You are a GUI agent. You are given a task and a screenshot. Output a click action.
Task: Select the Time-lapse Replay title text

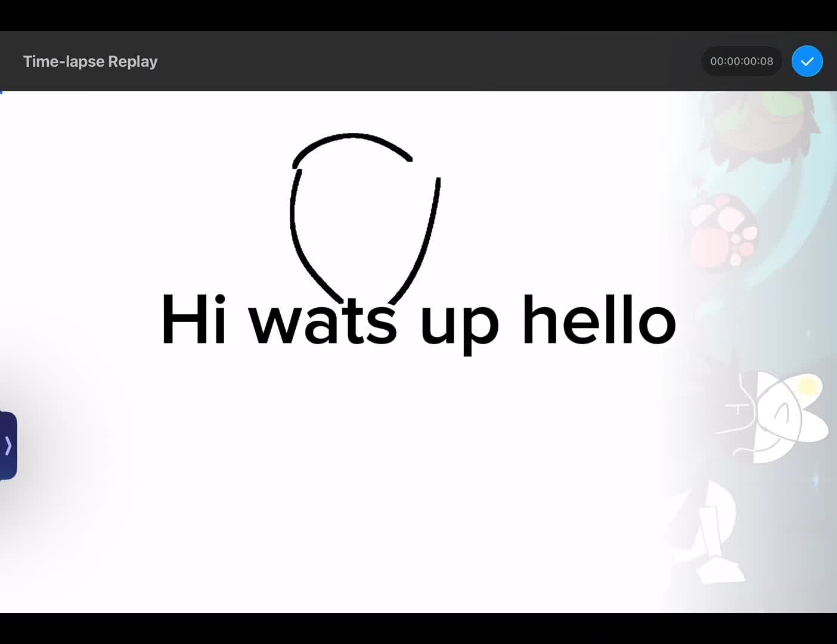tap(90, 61)
